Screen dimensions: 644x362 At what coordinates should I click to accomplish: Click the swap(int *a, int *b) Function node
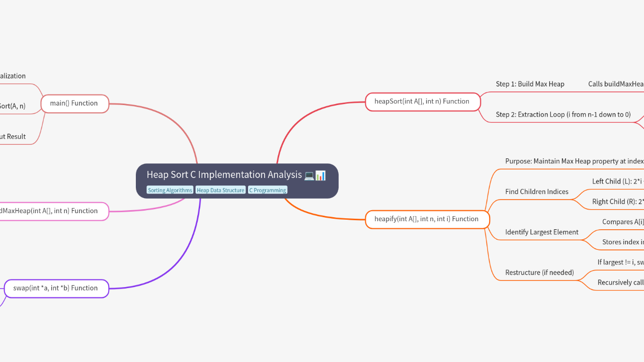point(56,289)
